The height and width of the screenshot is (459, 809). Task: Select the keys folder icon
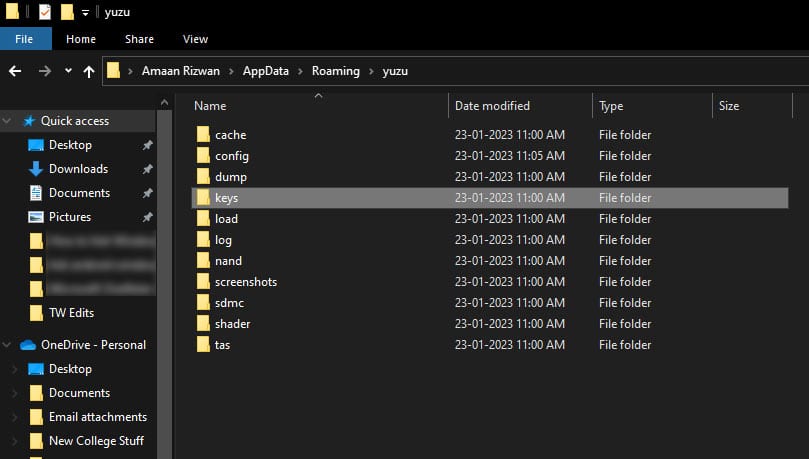(203, 198)
